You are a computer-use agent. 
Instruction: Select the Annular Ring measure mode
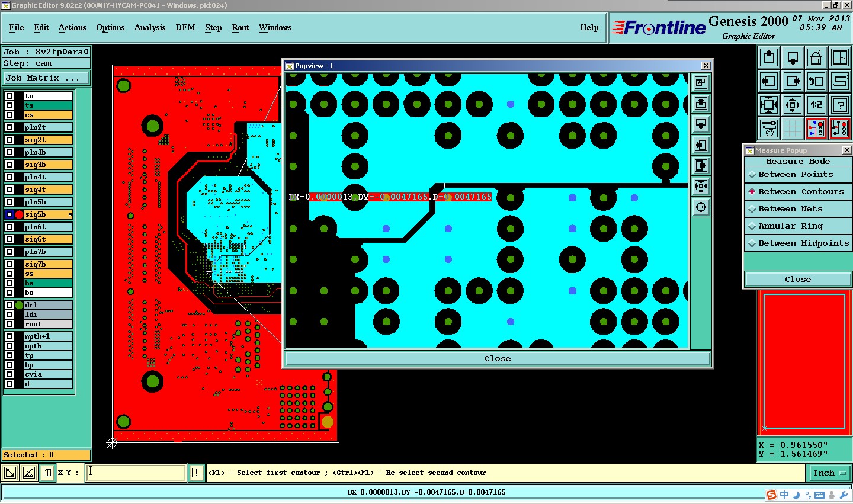point(798,226)
